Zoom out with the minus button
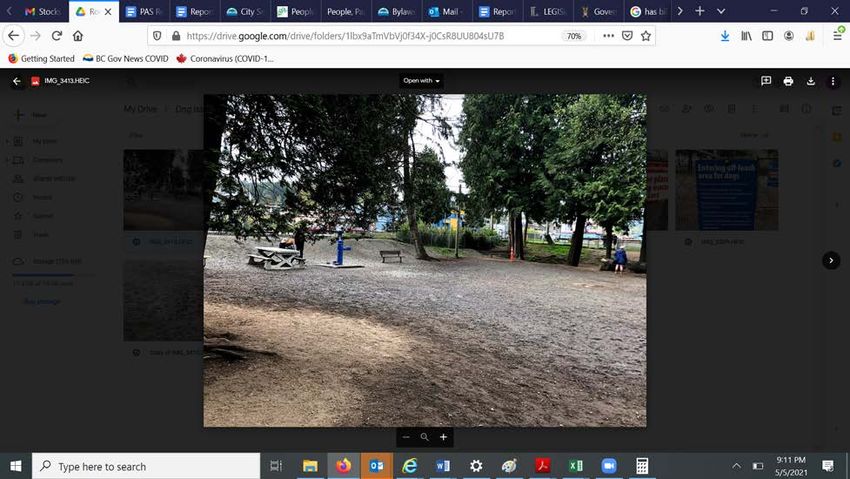850x479 pixels. 406,437
